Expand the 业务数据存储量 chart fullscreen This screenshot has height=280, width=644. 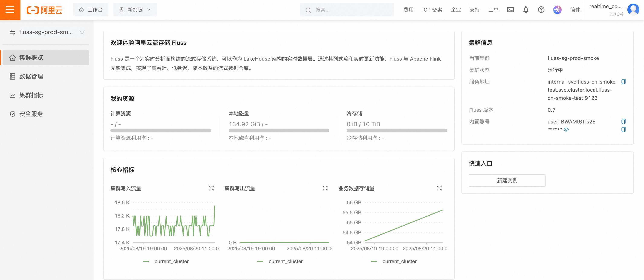click(439, 188)
